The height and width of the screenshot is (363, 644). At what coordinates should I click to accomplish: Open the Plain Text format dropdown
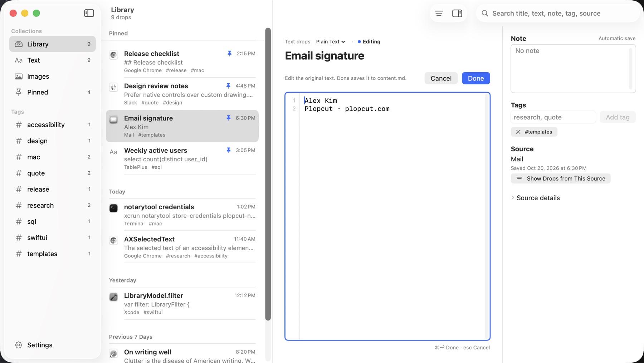point(331,41)
